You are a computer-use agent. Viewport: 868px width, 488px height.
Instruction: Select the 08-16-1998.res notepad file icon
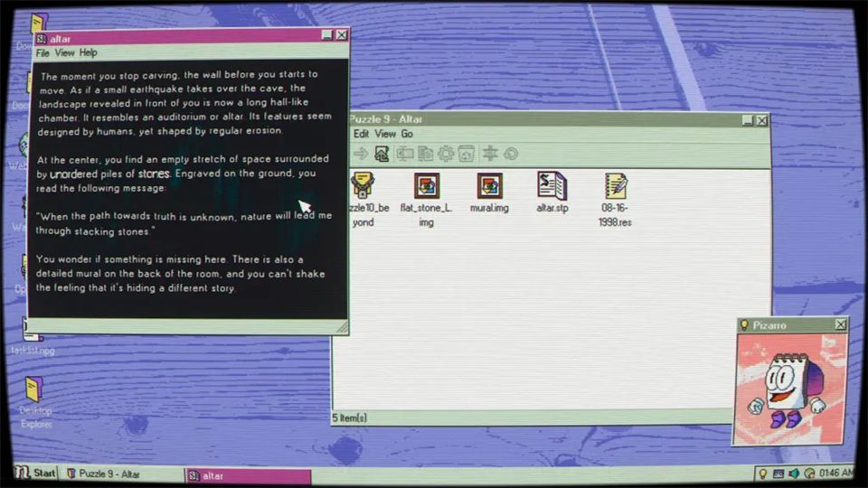(616, 185)
